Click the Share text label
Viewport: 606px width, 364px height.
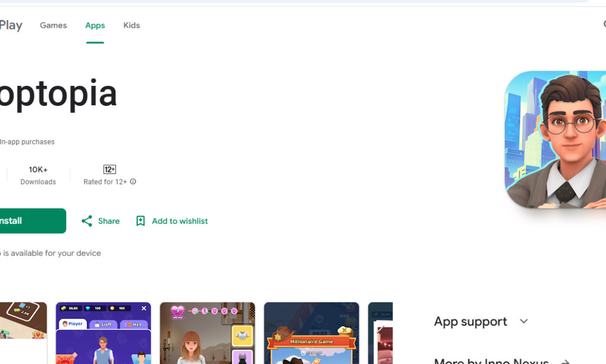(109, 221)
